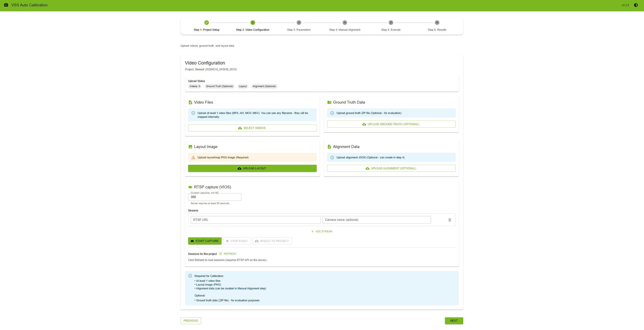Click the Step 6 numbered circle

click(437, 23)
